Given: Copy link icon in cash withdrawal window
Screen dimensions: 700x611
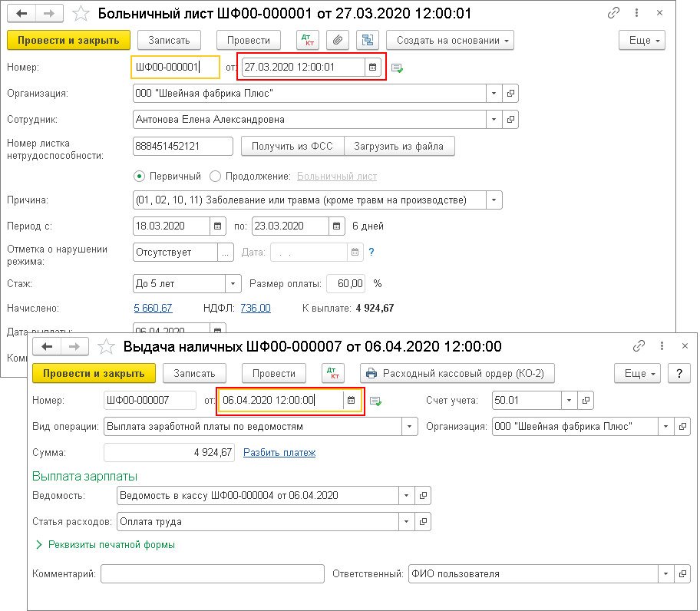Looking at the screenshot, I should (639, 346).
